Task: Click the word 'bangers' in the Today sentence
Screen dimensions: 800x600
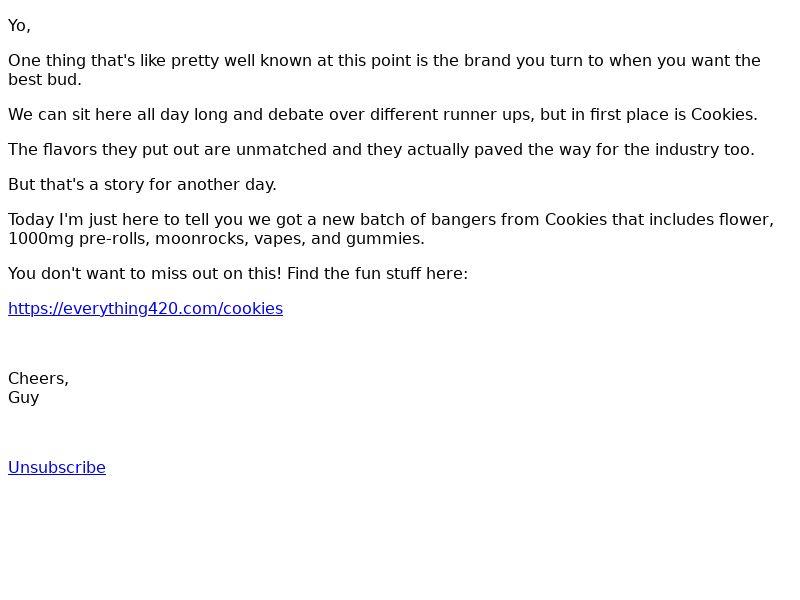Action: coord(463,220)
